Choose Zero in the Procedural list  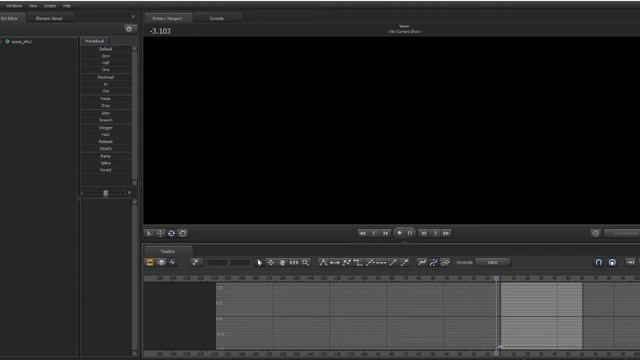pyautogui.click(x=106, y=56)
